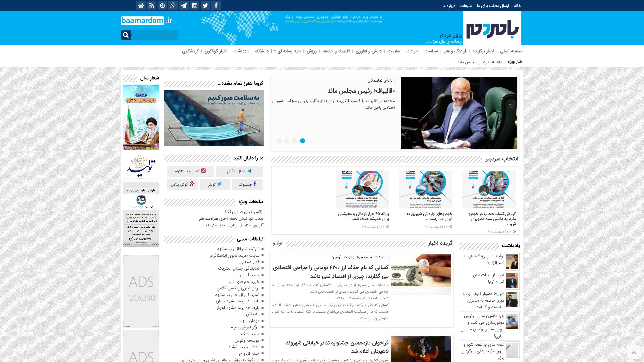Expand the چند رسانه ای dropdown menu
This screenshot has width=644, height=362.
click(x=289, y=51)
